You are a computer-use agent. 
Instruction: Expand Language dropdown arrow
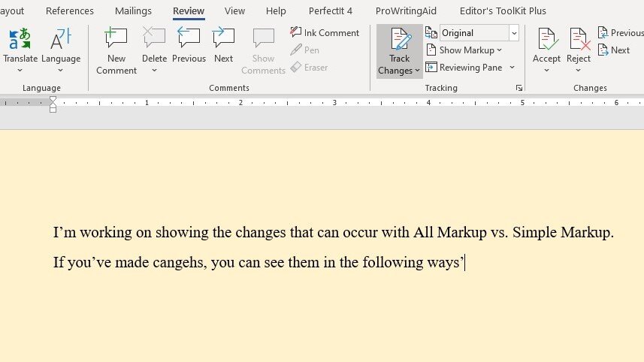click(61, 70)
